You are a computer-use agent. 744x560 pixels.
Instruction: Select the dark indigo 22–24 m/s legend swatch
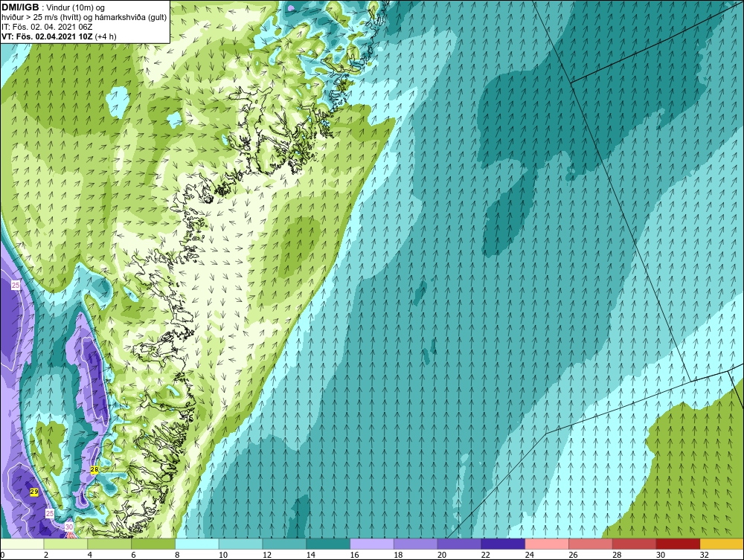503,544
